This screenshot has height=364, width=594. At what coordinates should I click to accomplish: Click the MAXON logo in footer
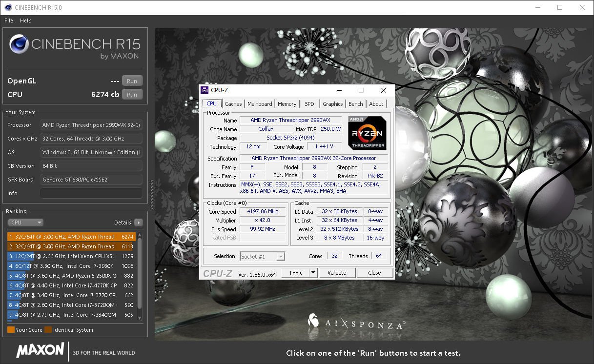tap(40, 350)
